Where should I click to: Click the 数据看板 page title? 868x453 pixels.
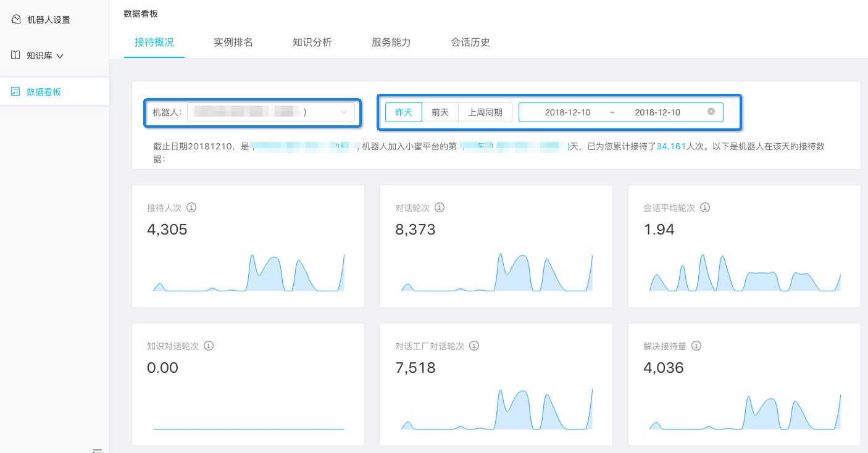[x=141, y=13]
